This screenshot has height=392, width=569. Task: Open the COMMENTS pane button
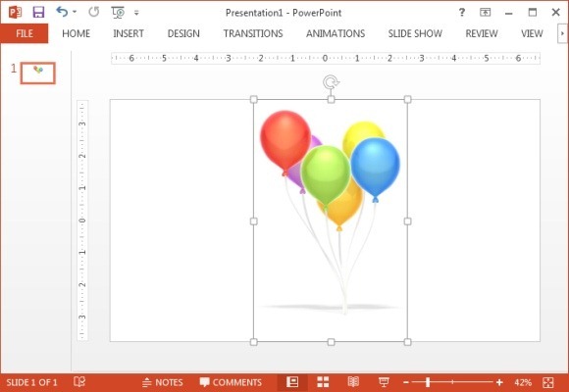coord(231,382)
